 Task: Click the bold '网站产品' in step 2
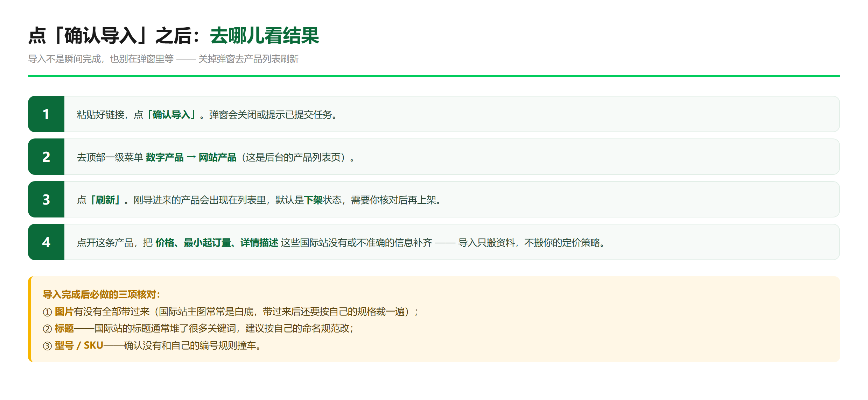(x=217, y=157)
